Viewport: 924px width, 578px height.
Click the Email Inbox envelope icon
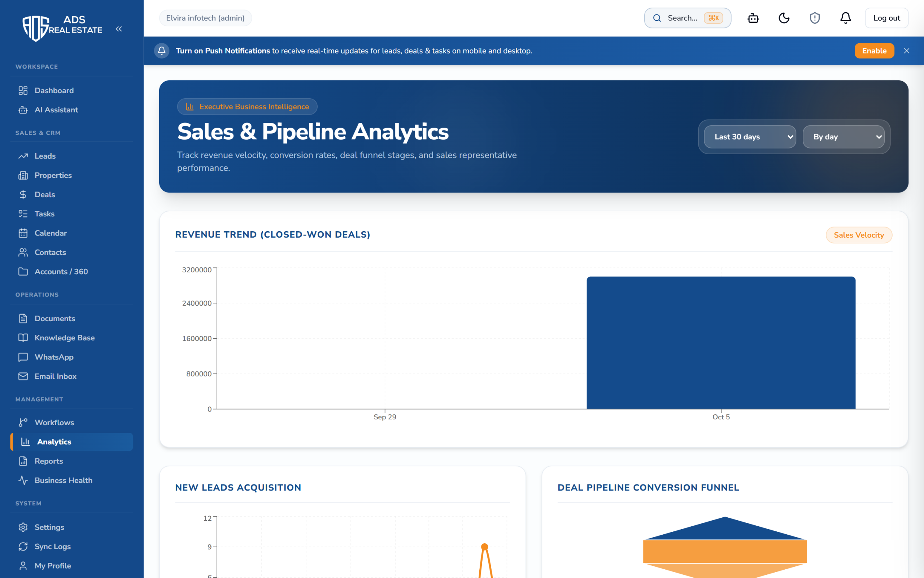point(23,376)
